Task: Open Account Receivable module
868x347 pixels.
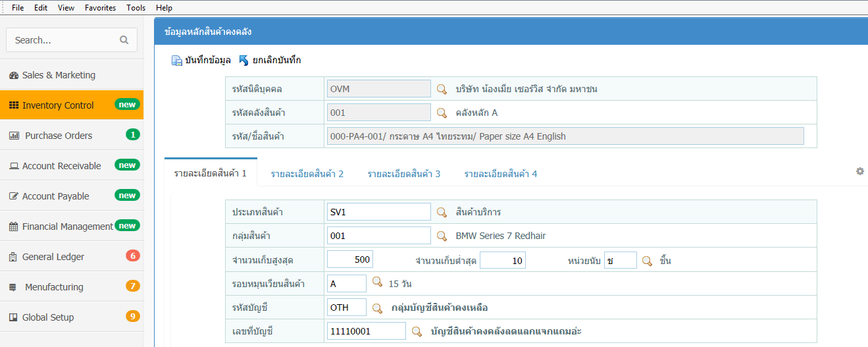Action: 72,166
